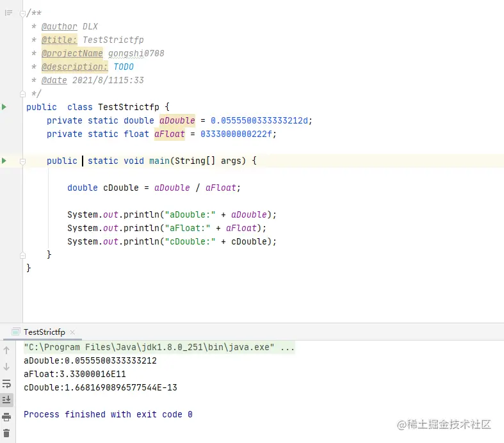The image size is (504, 443).
Task: Close the TestStrictfp run tab
Action: point(72,332)
